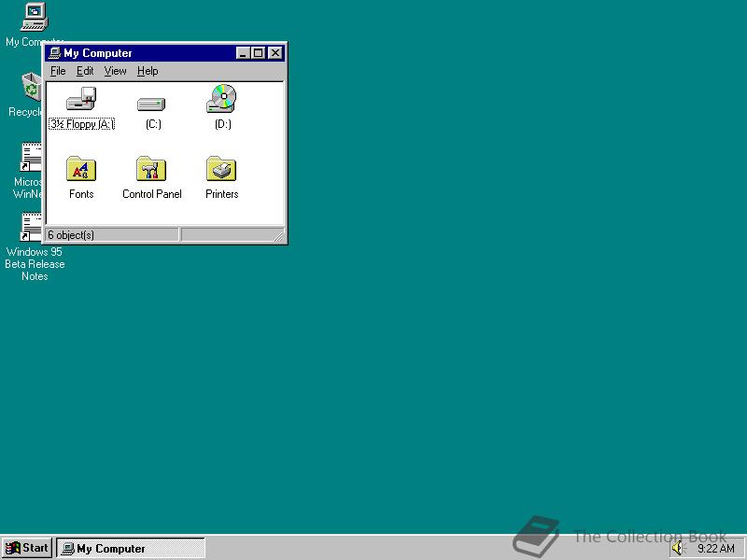Open the Fonts folder icon
The height and width of the screenshot is (560, 747).
point(81,169)
